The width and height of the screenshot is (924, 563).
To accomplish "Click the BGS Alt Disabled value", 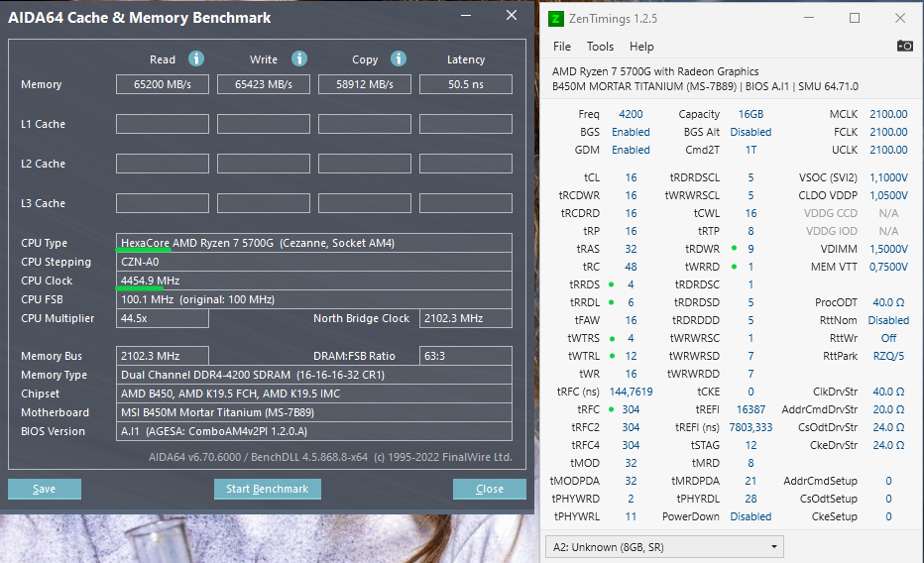I will pyautogui.click(x=751, y=132).
